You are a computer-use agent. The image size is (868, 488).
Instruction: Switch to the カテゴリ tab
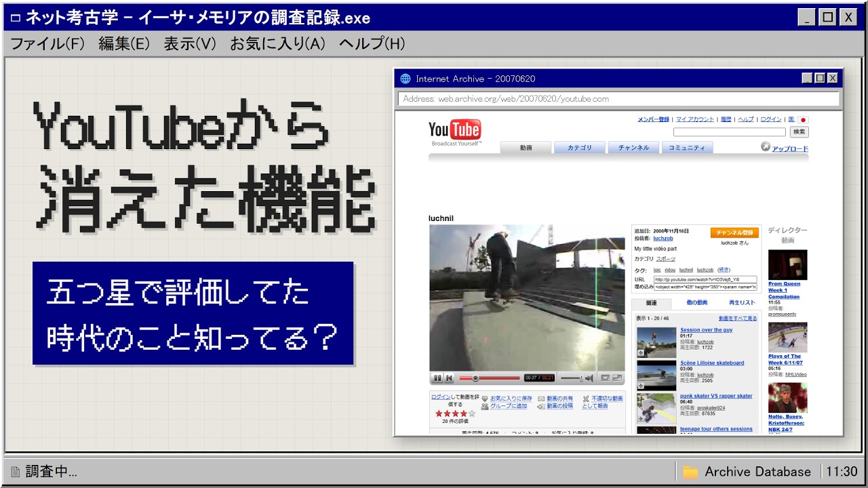click(579, 147)
